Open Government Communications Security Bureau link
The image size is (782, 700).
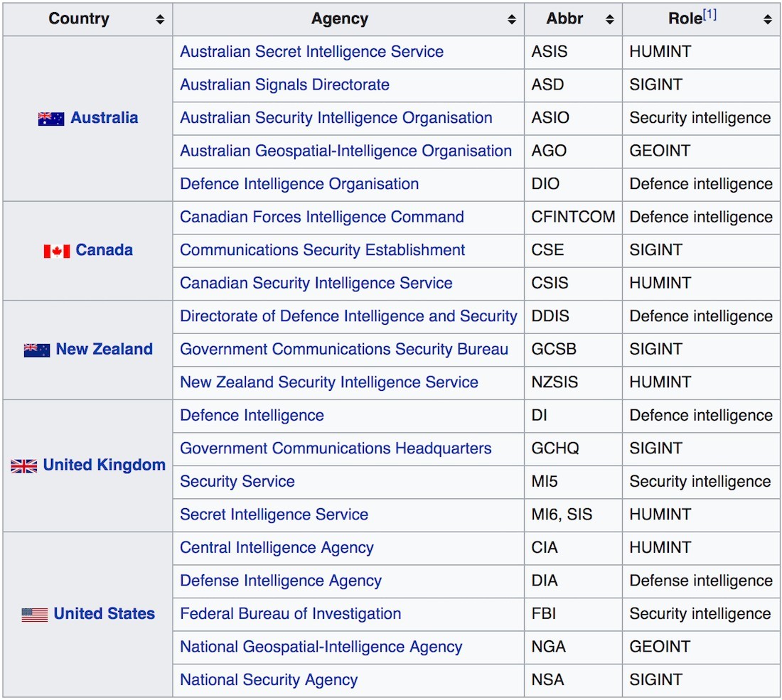[x=344, y=349]
